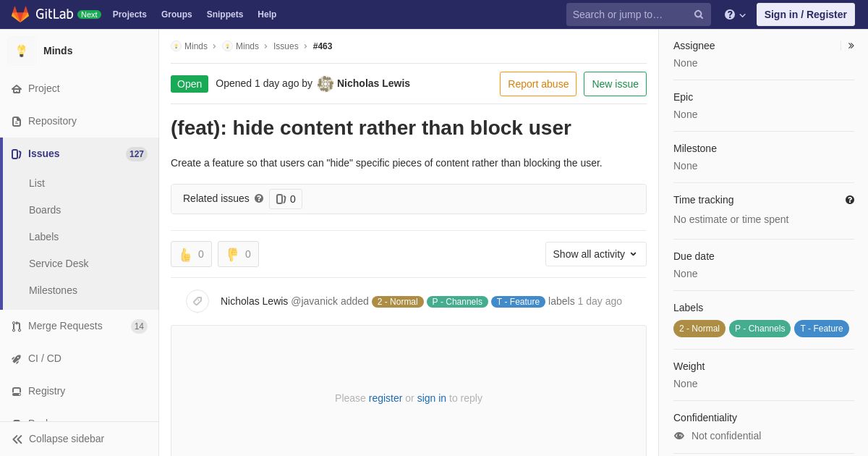Click the #463 breadcrumb link

point(323,46)
